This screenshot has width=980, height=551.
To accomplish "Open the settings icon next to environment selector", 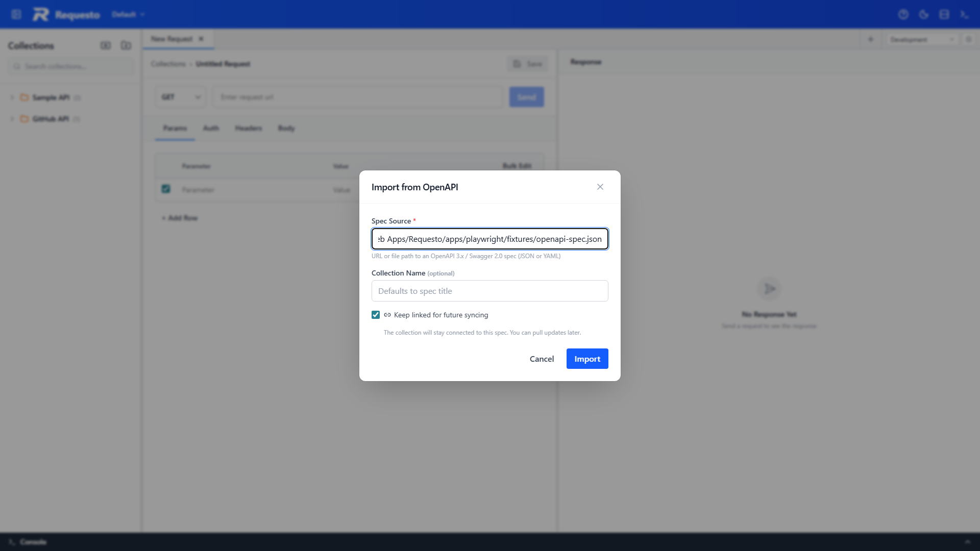I will (969, 39).
